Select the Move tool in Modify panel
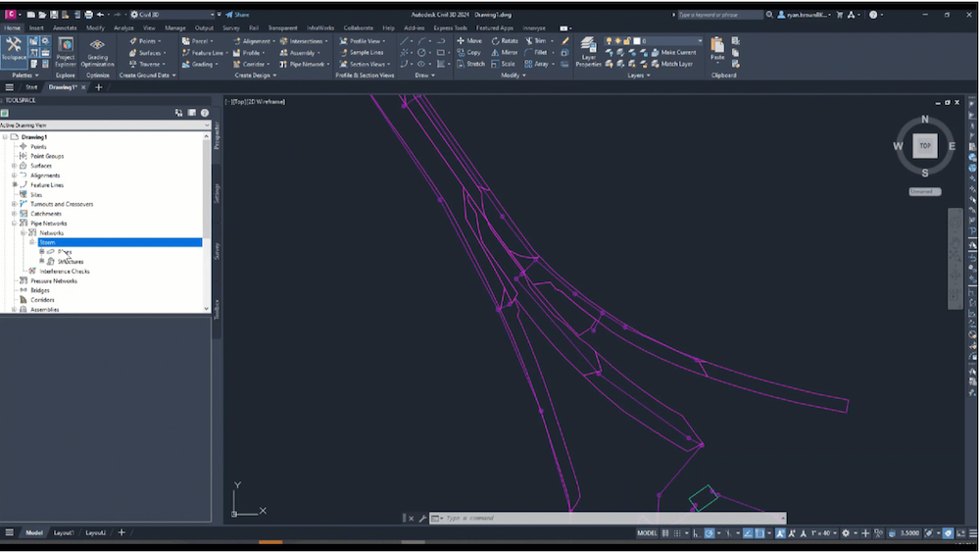The width and height of the screenshot is (980, 552). point(468,41)
